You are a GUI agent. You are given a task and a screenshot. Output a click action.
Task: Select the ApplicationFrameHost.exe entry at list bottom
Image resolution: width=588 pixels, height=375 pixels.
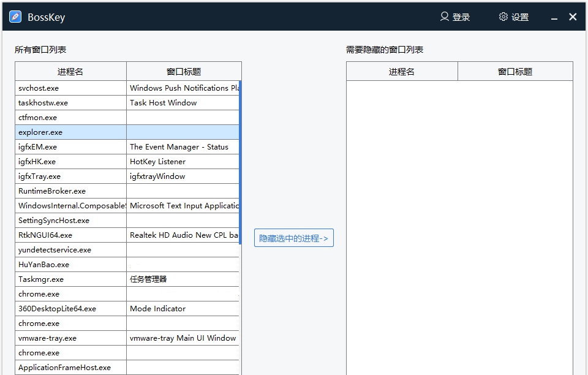coord(70,367)
